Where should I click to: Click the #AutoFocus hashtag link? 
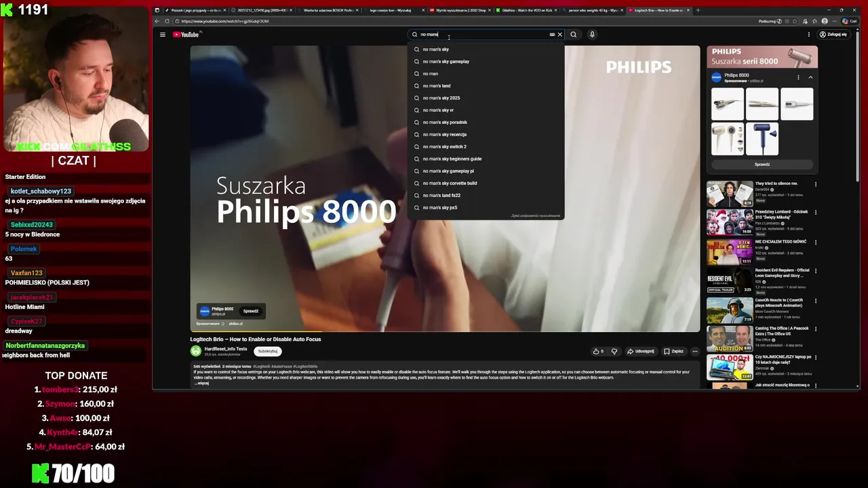pyautogui.click(x=281, y=367)
